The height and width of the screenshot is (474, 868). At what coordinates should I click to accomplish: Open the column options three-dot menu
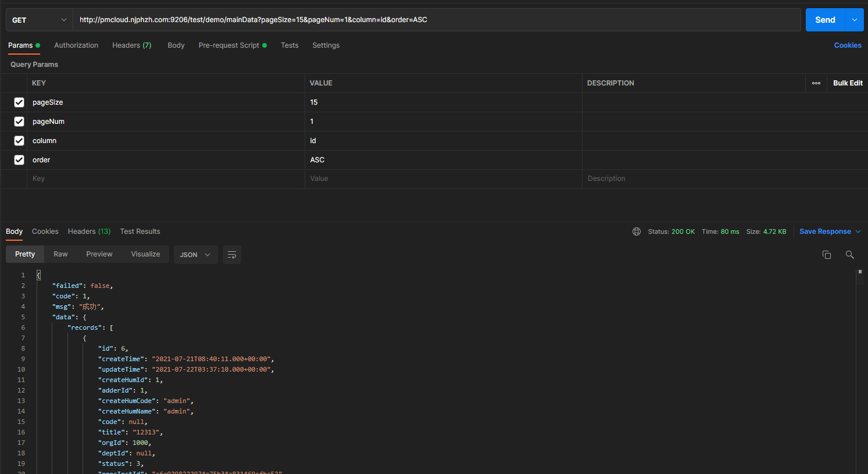click(x=816, y=83)
